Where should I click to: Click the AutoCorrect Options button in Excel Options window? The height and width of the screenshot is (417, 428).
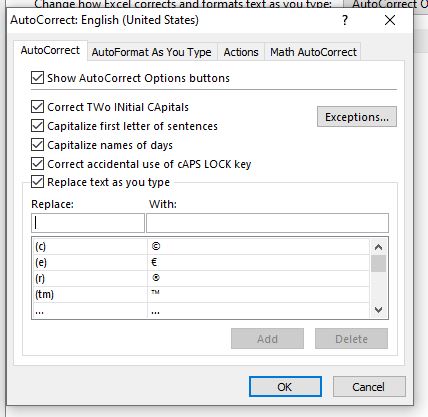coord(387,4)
